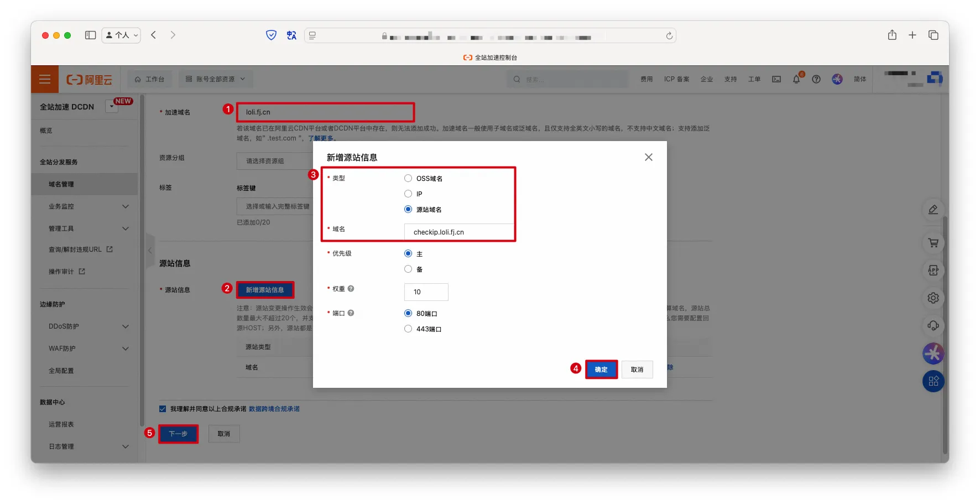
Task: Open 域名管理 in the sidebar
Action: 61,184
